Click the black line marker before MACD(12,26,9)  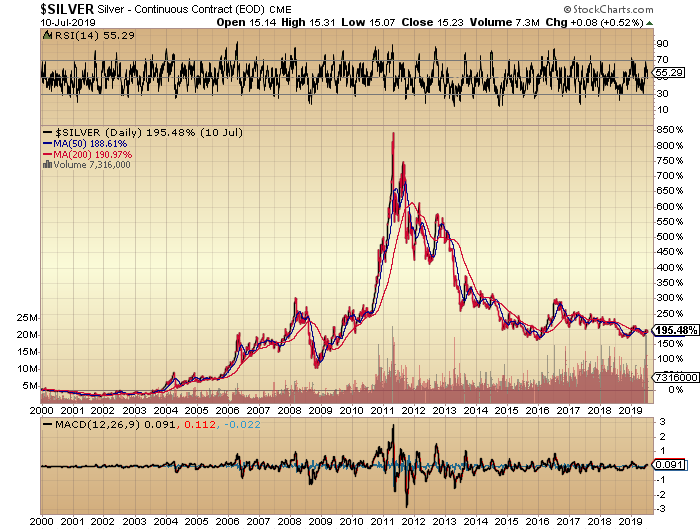pos(47,425)
